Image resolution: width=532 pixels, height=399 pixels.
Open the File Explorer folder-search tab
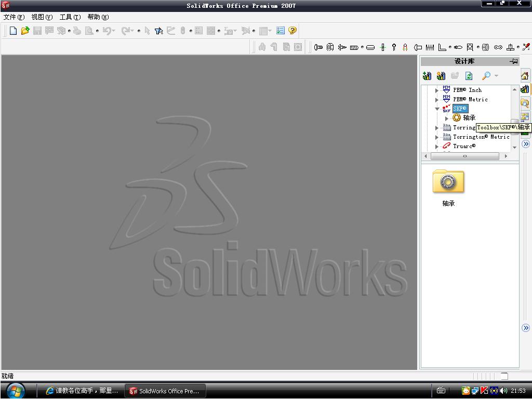click(x=525, y=103)
